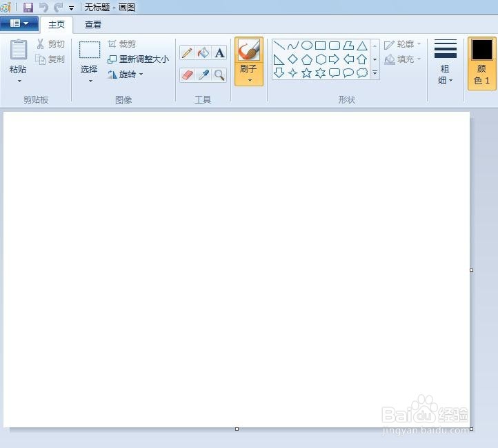498x448 pixels.
Task: Choose the Oval callout shape
Action: (x=348, y=72)
